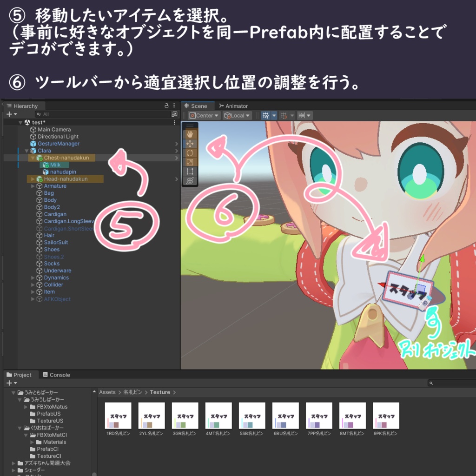Open the Assets breadcrumb in Project panel

coord(107,392)
